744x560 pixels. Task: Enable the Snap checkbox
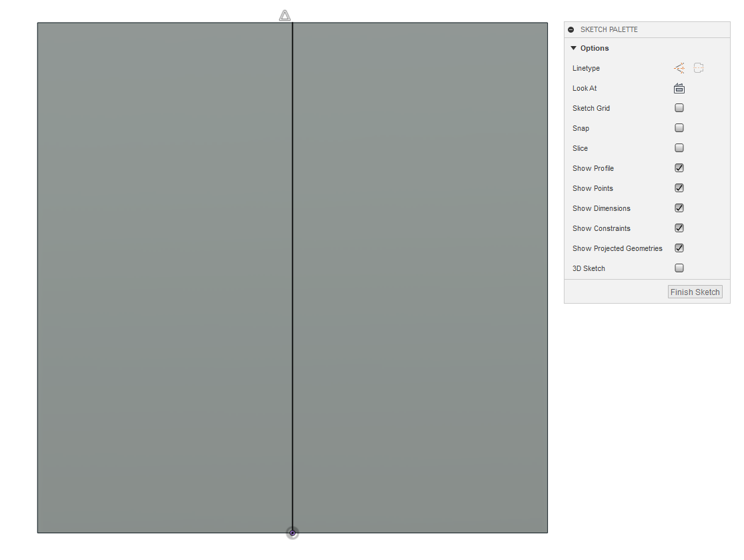pyautogui.click(x=679, y=127)
